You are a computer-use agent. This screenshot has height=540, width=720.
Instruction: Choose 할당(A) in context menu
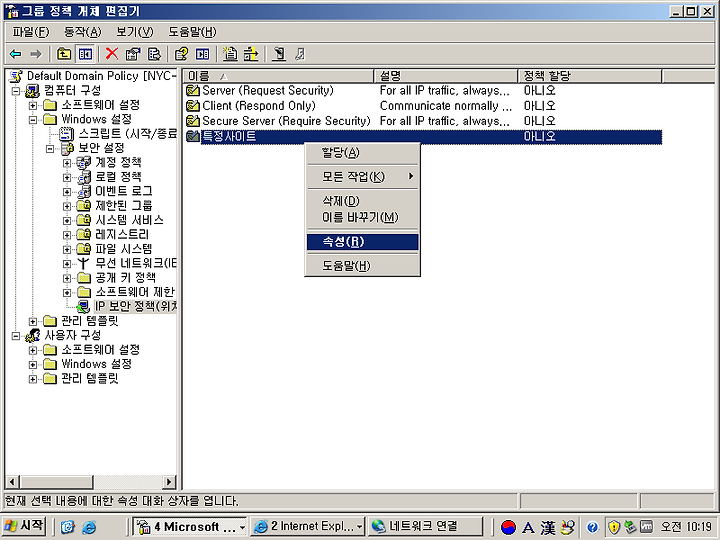(362, 152)
